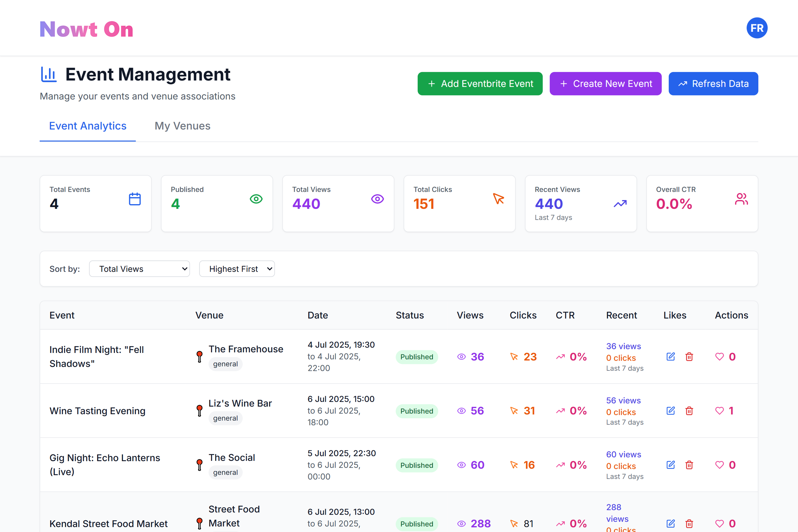Click the Refresh Data button

tap(713, 83)
